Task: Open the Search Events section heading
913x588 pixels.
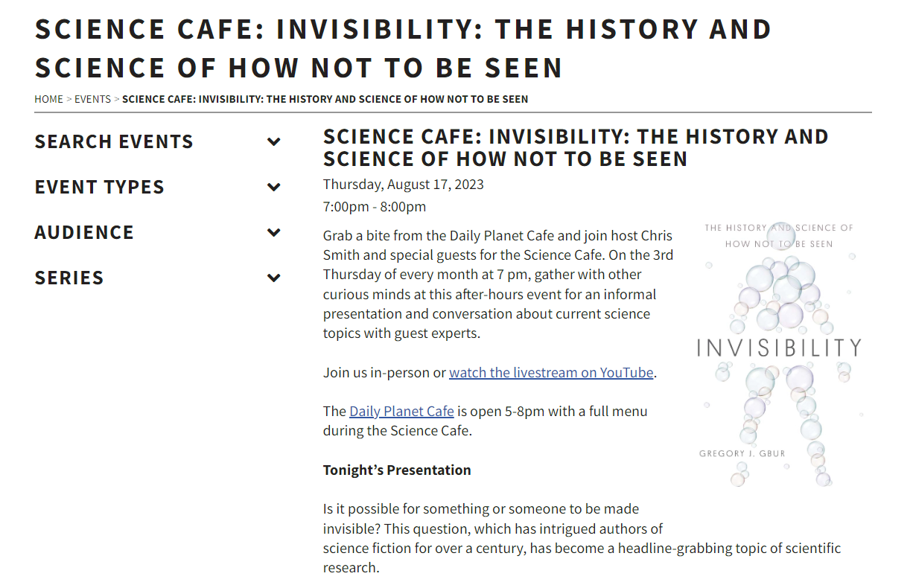Action: pos(114,141)
